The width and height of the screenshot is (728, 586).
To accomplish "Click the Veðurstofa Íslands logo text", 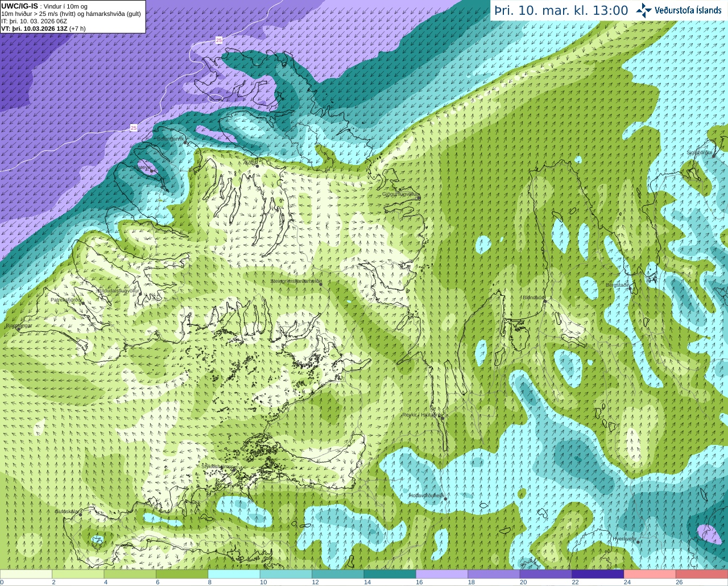I will pos(688,10).
